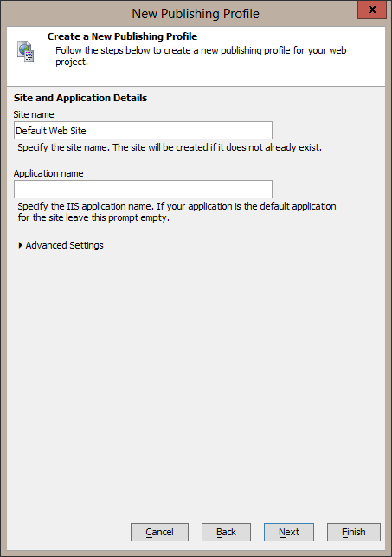This screenshot has width=392, height=557.
Task: Click the Application name label
Action: coord(48,173)
